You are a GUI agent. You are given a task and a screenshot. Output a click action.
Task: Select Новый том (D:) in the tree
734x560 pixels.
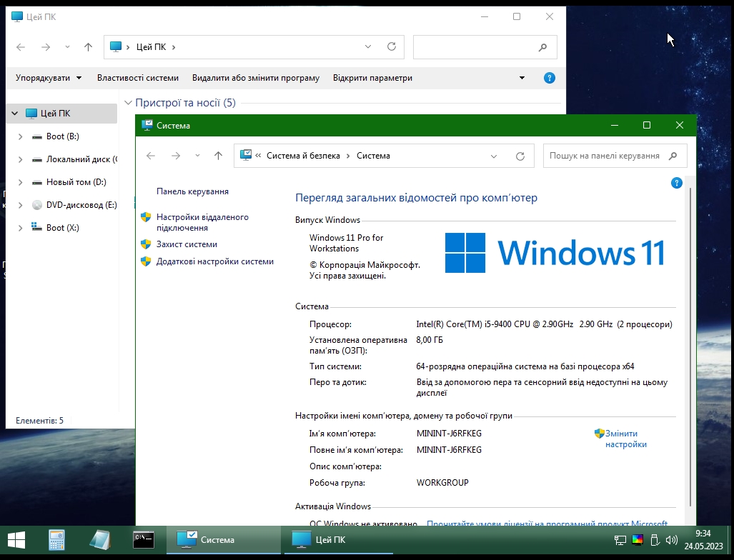pyautogui.click(x=76, y=182)
